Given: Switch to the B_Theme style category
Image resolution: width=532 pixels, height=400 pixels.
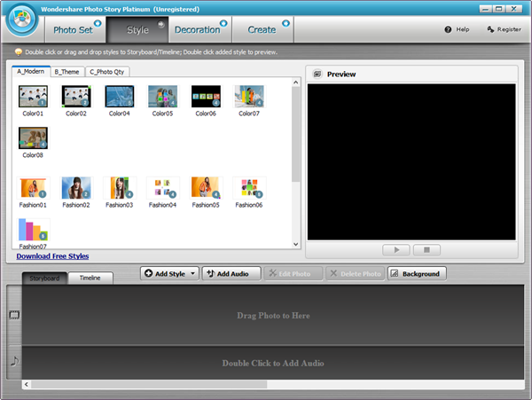Looking at the screenshot, I should (66, 72).
